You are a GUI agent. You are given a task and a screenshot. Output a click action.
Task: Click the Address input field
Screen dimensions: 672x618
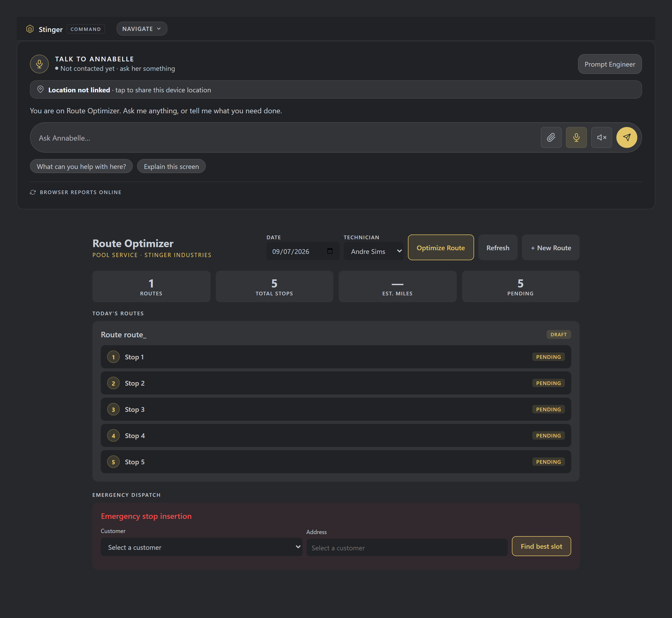coord(407,547)
